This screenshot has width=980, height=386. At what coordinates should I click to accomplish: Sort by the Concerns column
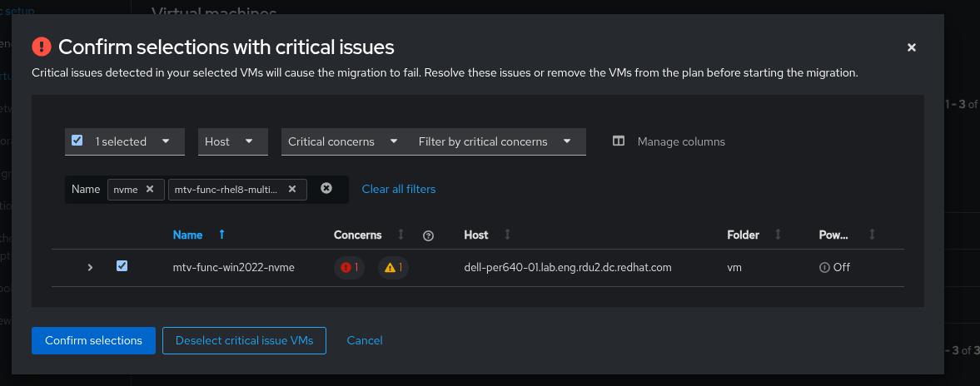400,235
